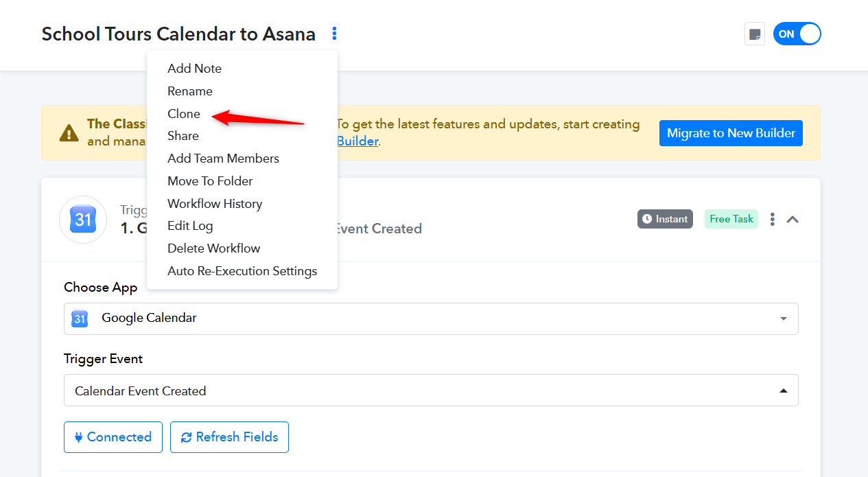
Task: Click the Refresh Fields button
Action: pos(229,437)
